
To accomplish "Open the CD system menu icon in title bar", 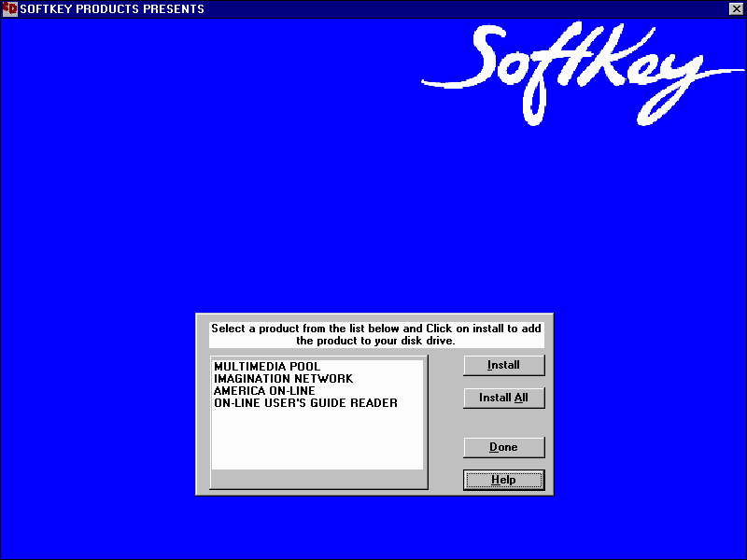I will (9, 9).
